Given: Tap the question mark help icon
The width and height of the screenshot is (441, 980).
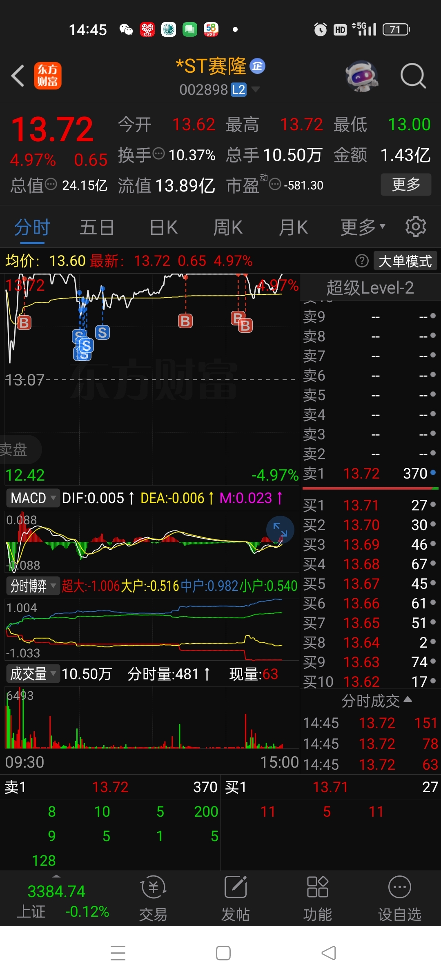Looking at the screenshot, I should [x=362, y=261].
